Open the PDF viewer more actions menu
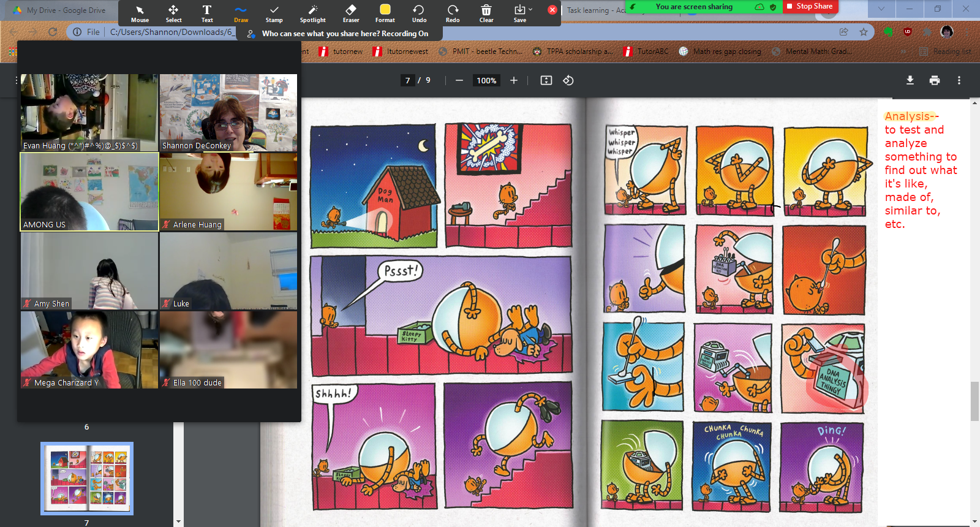This screenshot has height=527, width=980. pos(959,80)
